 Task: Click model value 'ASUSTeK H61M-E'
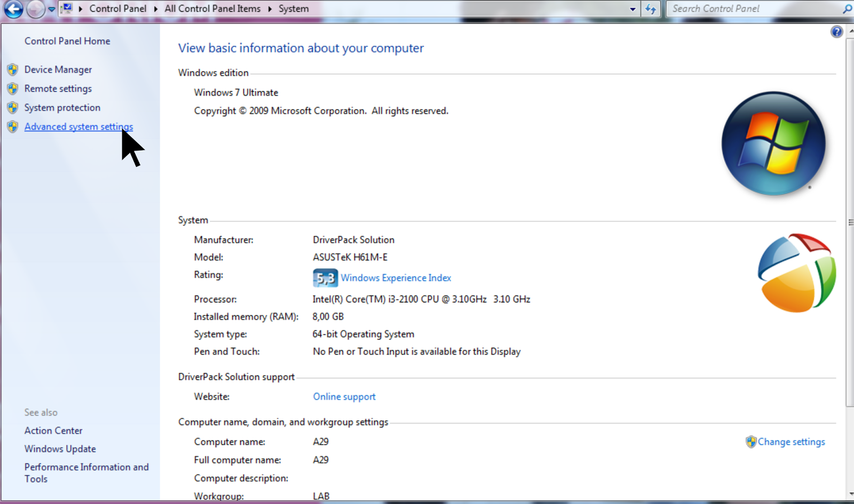click(350, 257)
